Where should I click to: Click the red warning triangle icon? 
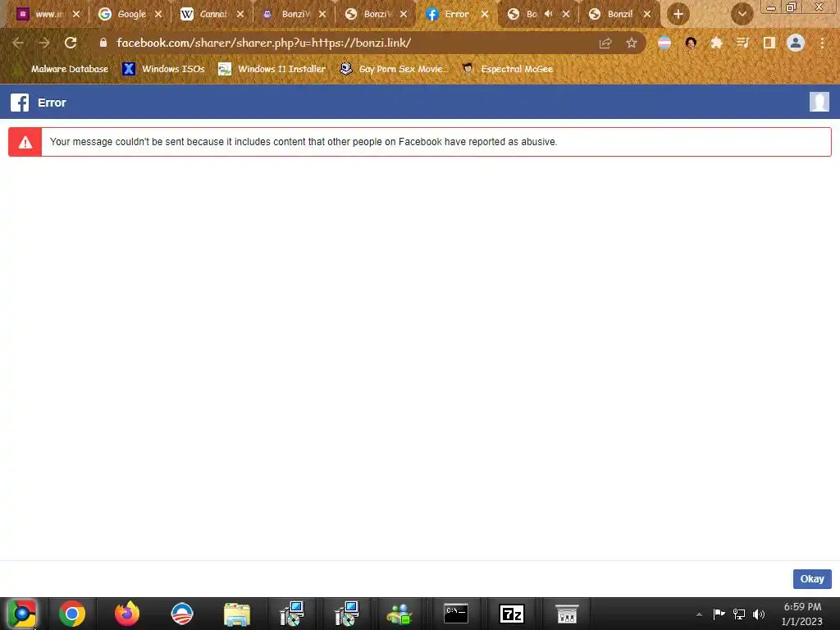(x=25, y=142)
